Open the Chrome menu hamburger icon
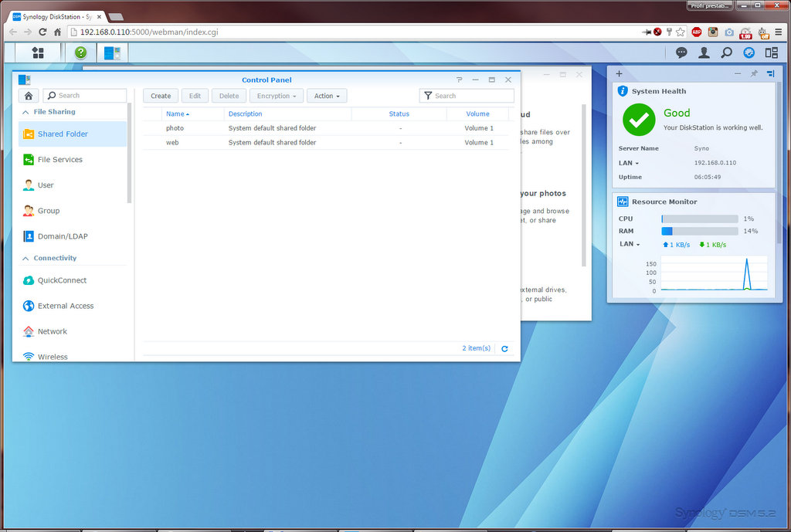 [x=779, y=32]
